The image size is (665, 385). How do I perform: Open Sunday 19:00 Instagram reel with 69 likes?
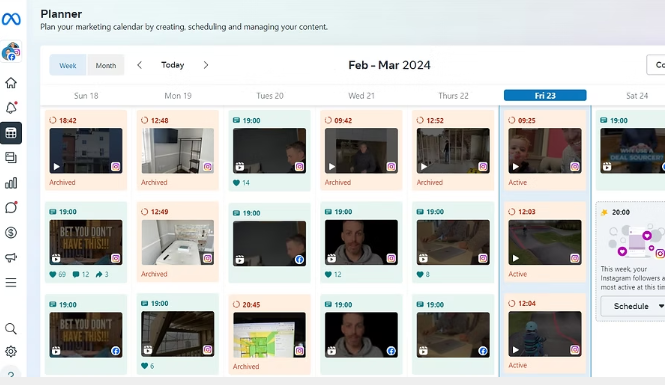point(86,242)
